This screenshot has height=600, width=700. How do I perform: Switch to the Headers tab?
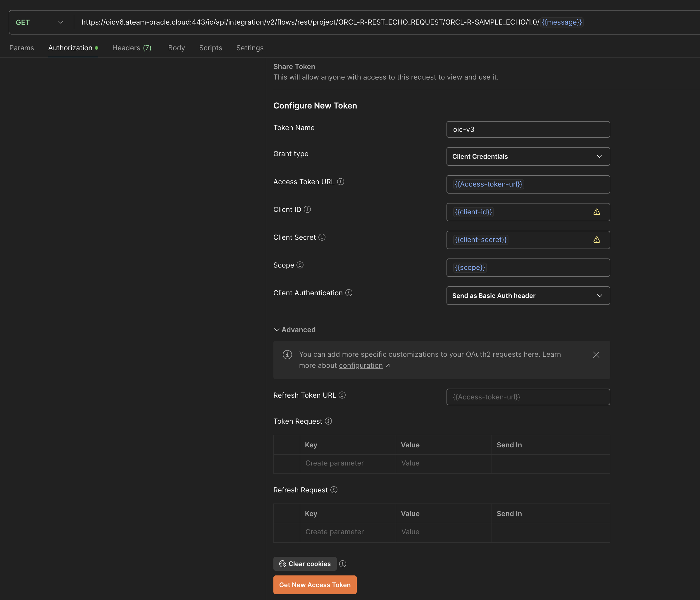coord(132,48)
